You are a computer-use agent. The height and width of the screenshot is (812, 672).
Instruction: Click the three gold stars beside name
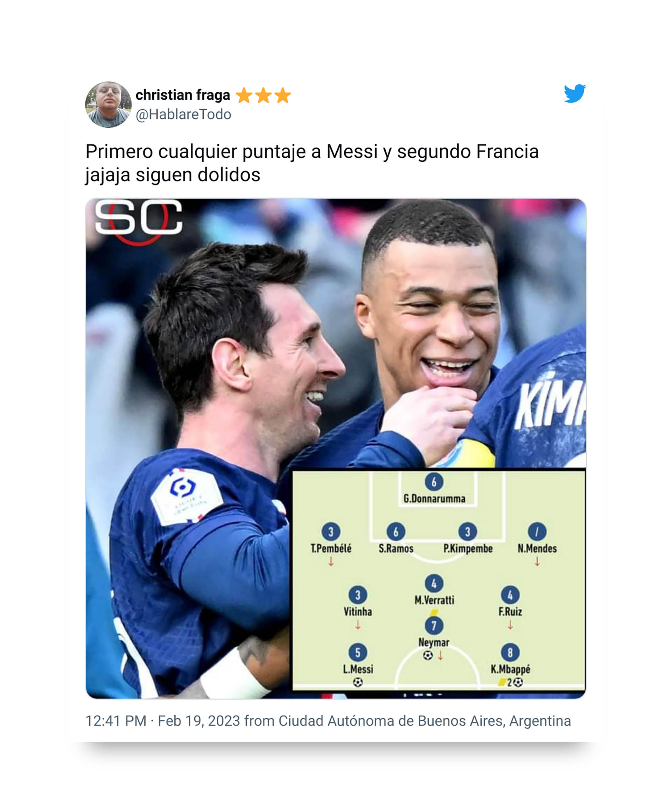coord(263,95)
